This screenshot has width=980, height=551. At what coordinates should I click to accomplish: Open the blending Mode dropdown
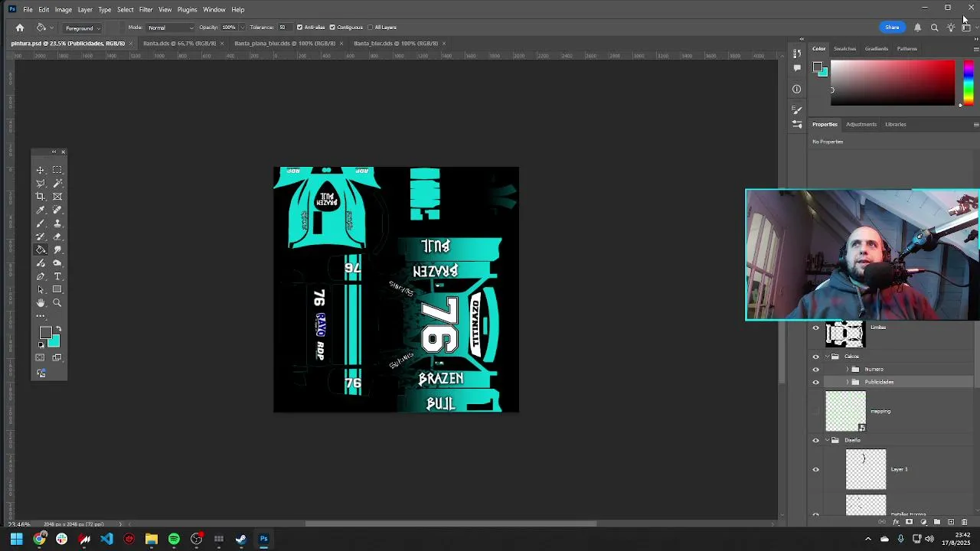click(170, 28)
